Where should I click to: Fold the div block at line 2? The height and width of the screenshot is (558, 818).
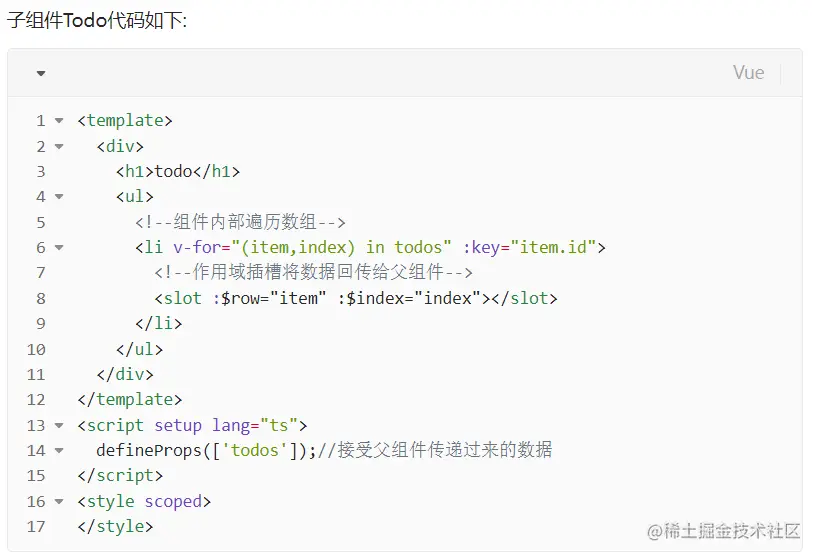click(x=59, y=146)
